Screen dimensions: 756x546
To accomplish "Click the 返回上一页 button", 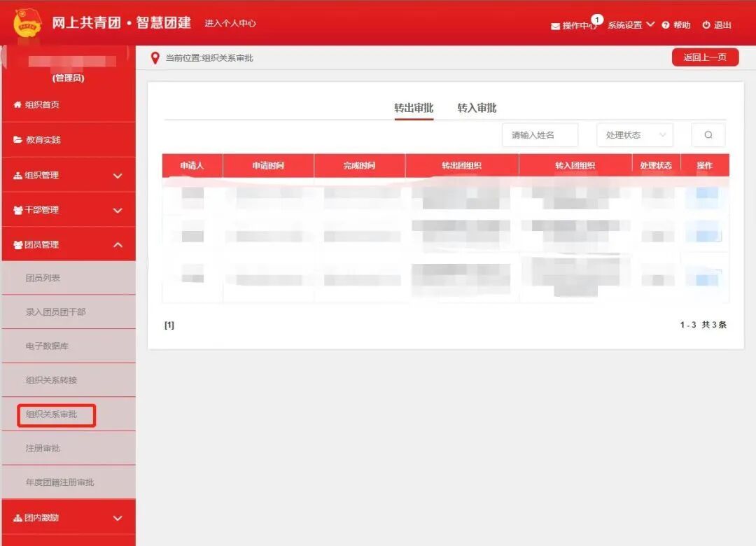I will coord(705,57).
